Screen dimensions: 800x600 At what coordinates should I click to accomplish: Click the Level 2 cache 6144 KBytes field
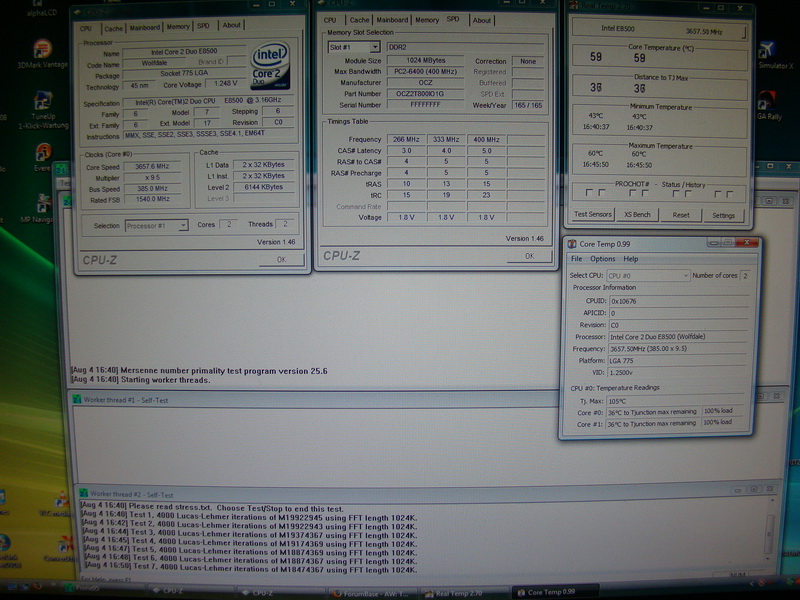coord(265,187)
